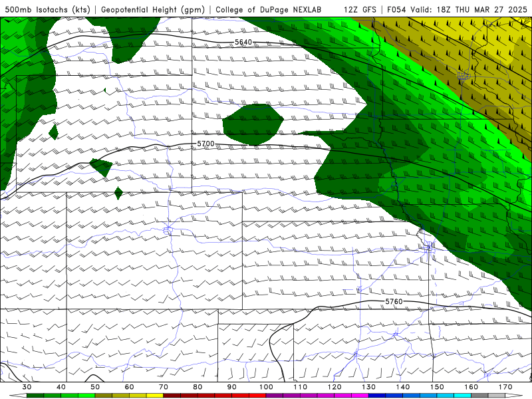Click the 160 label on the color scale
The height and width of the screenshot is (399, 532).
[x=471, y=387]
